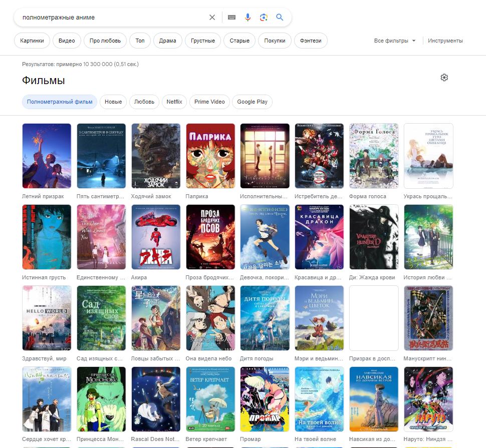Select the Google Play filter chip

point(252,102)
